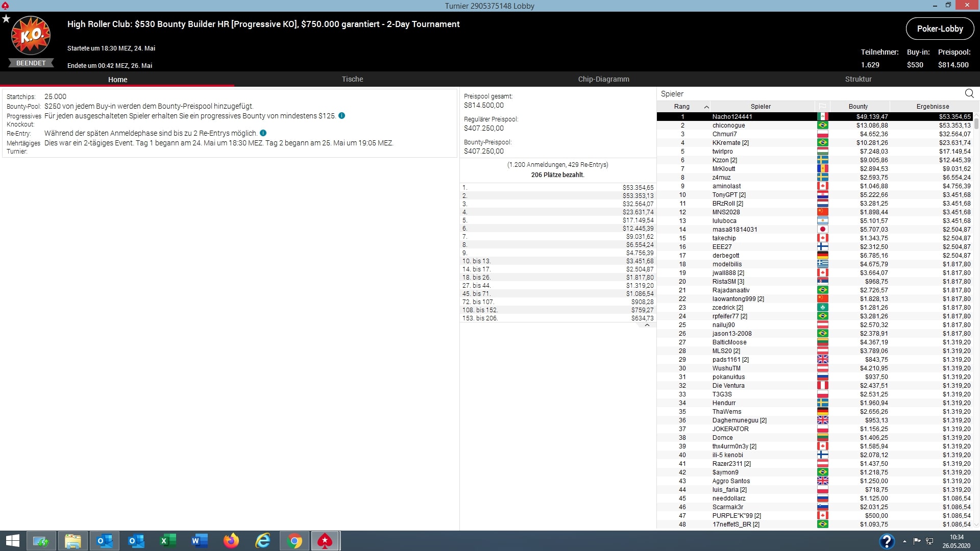This screenshot has width=980, height=551.
Task: Open PokerStars app in taskbar
Action: click(x=325, y=541)
